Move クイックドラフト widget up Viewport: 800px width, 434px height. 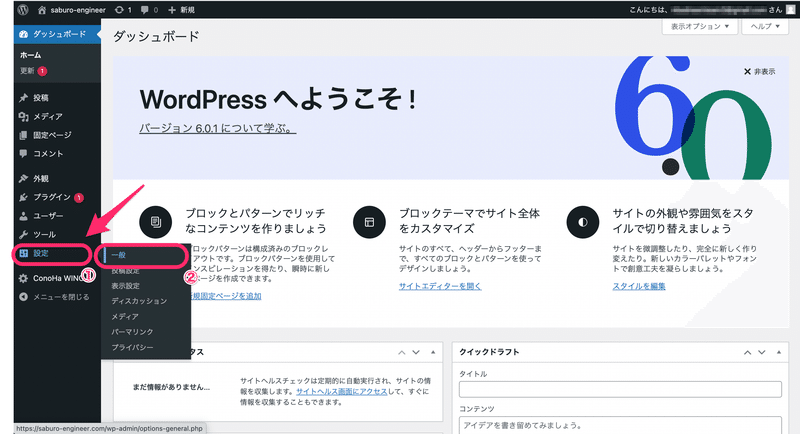click(x=747, y=352)
